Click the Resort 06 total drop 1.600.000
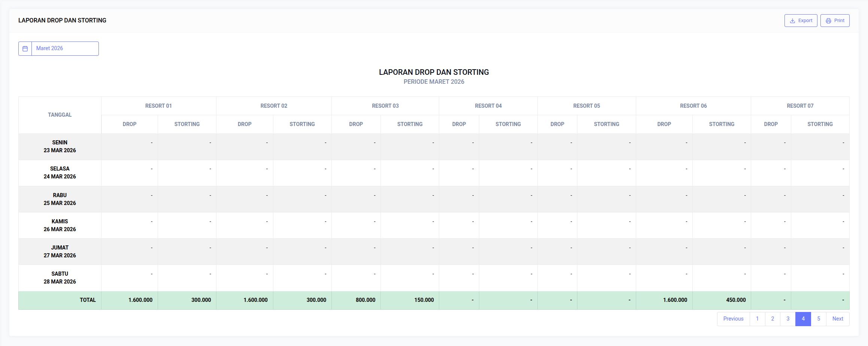868x346 pixels. pos(675,300)
